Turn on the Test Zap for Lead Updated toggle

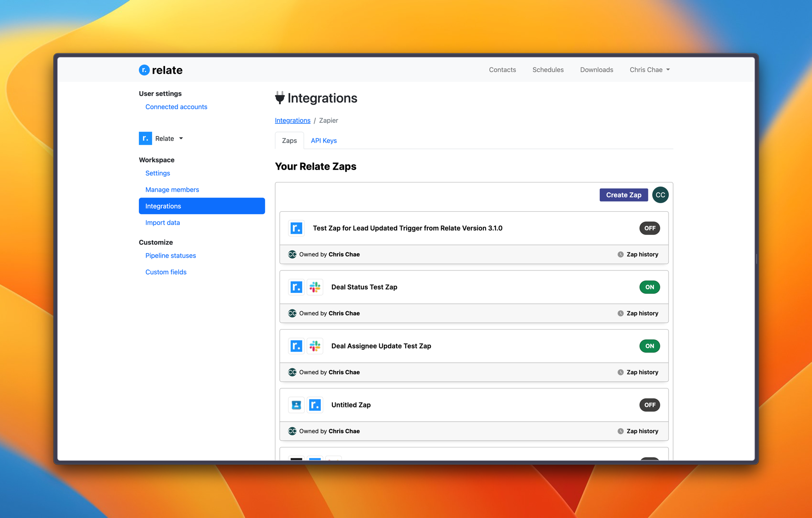(x=650, y=228)
